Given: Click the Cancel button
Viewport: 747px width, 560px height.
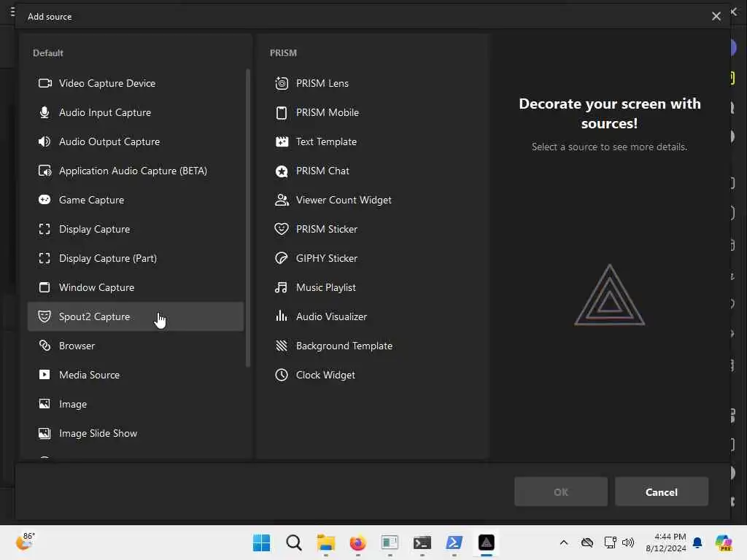Looking at the screenshot, I should click(x=661, y=492).
